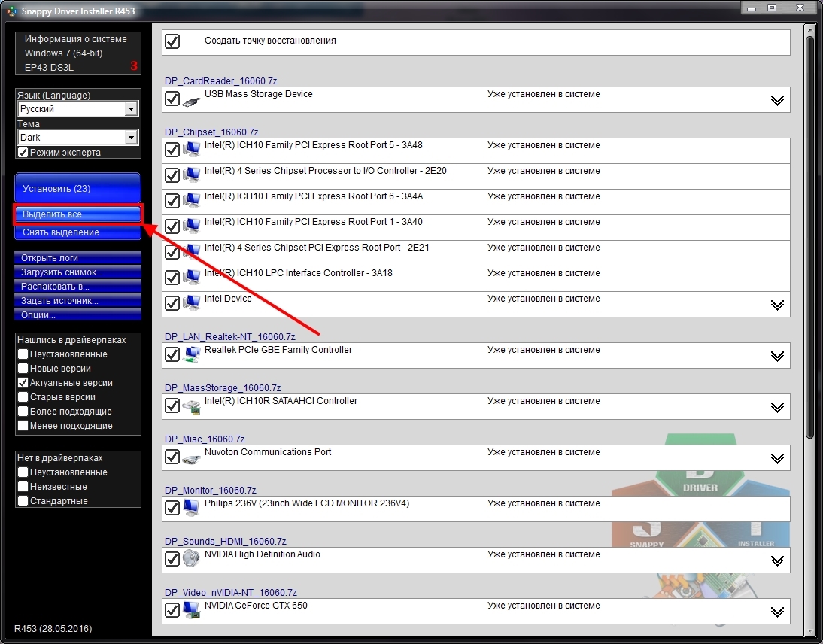Enable 'Неустановленные' under 'Нет в драйверпаках'
This screenshot has width=823, height=644.
pyautogui.click(x=23, y=472)
